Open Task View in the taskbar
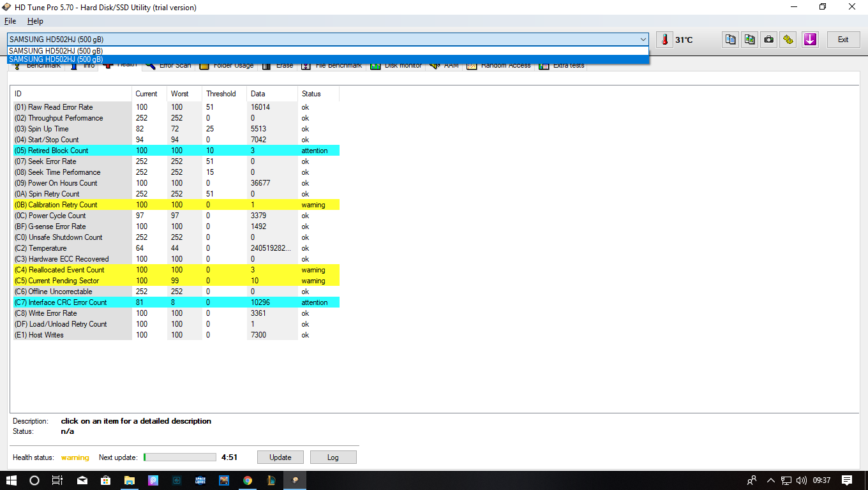This screenshot has height=490, width=868. (x=57, y=480)
